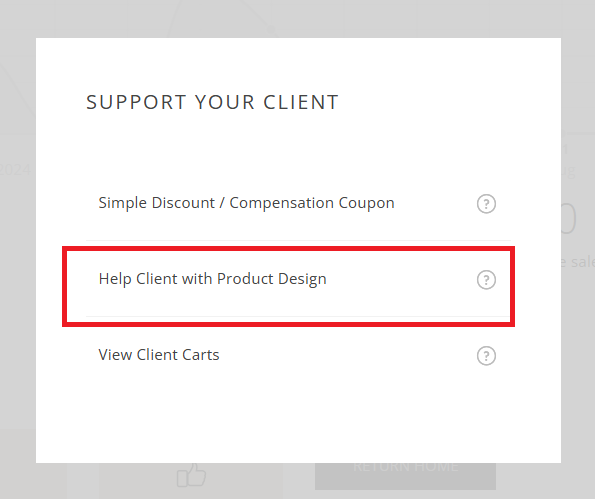Click the faded 2024 text behind the overlay
This screenshot has width=595, height=499.
[x=15, y=170]
